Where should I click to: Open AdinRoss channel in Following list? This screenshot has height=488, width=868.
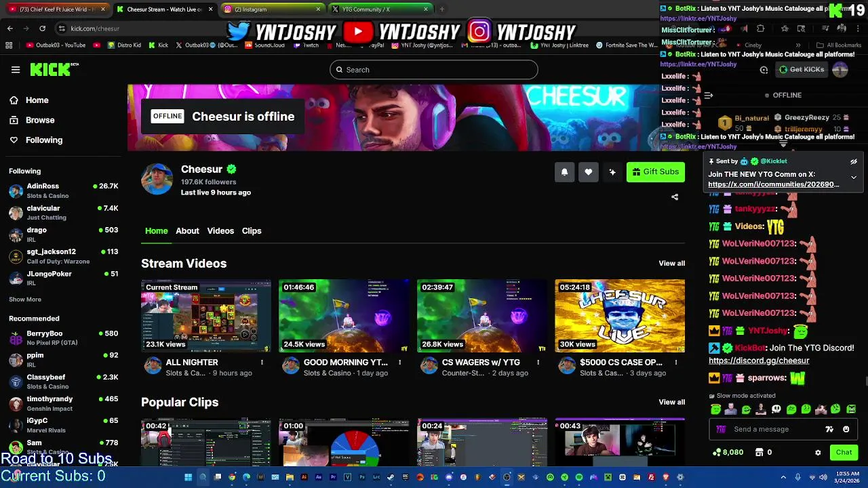coord(64,191)
